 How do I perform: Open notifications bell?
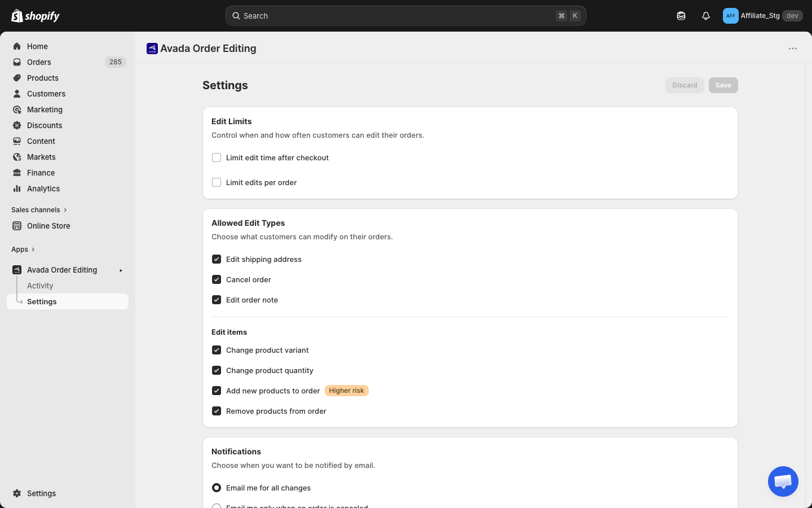(706, 16)
